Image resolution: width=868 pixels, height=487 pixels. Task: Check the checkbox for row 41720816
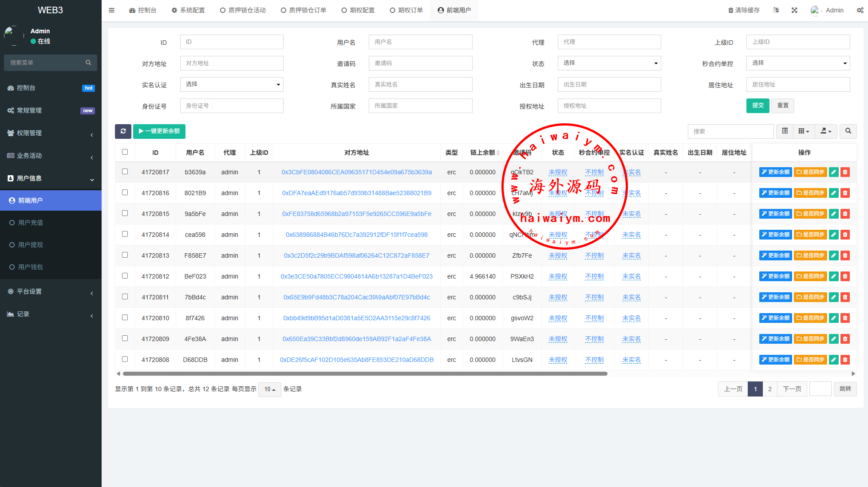tap(125, 192)
